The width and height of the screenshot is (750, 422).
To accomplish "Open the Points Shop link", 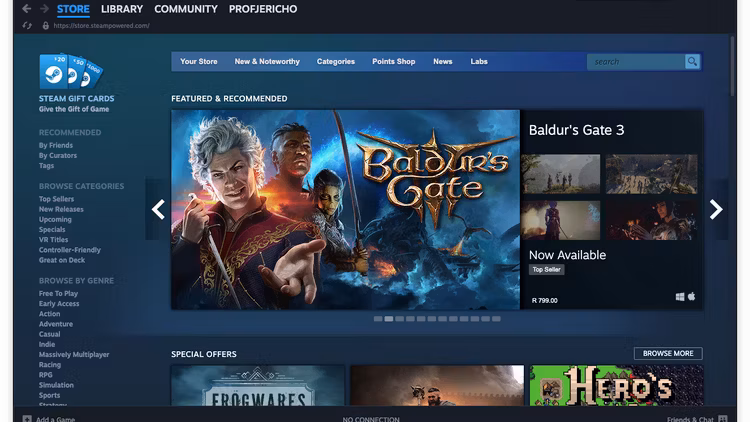I will [x=394, y=61].
